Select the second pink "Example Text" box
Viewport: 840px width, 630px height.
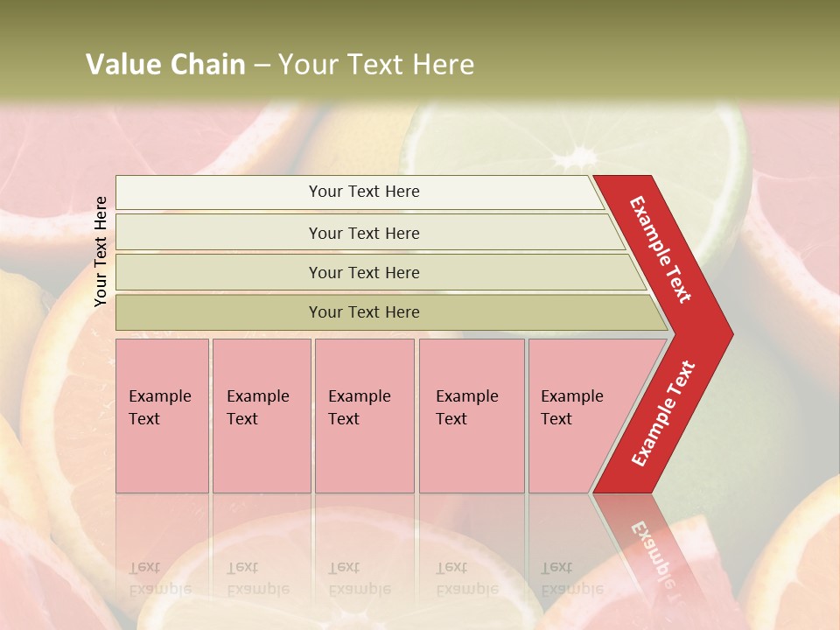tap(261, 416)
